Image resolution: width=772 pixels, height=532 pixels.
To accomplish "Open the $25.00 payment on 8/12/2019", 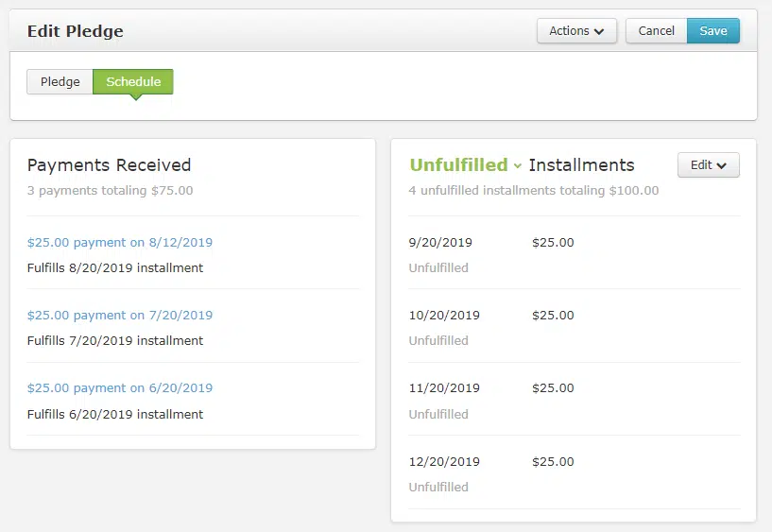I will click(x=120, y=243).
